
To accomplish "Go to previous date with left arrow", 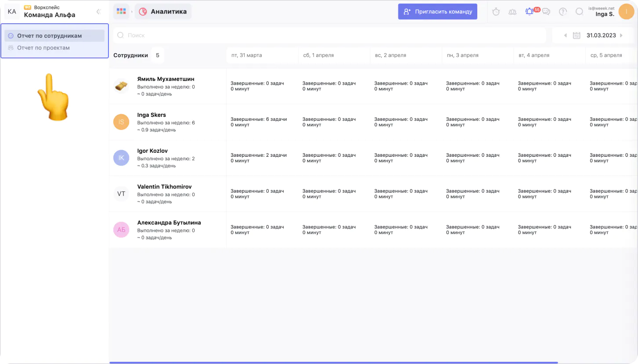I will [x=565, y=36].
